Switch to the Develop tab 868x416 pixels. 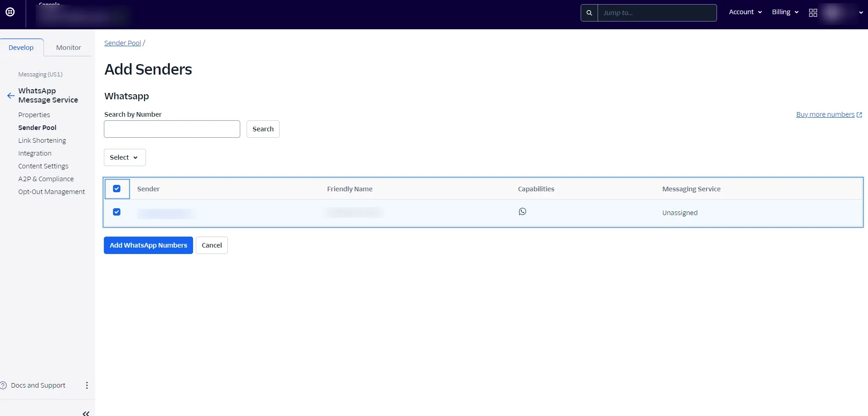click(22, 48)
